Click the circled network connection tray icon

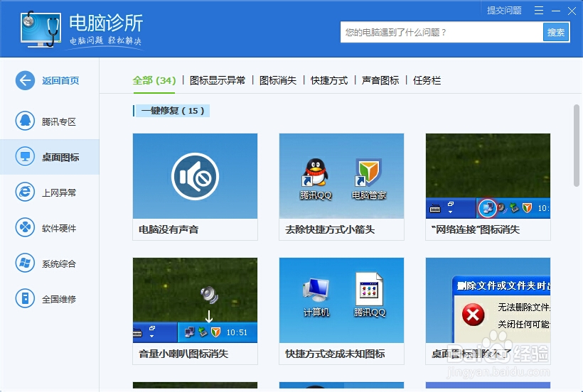(x=488, y=208)
